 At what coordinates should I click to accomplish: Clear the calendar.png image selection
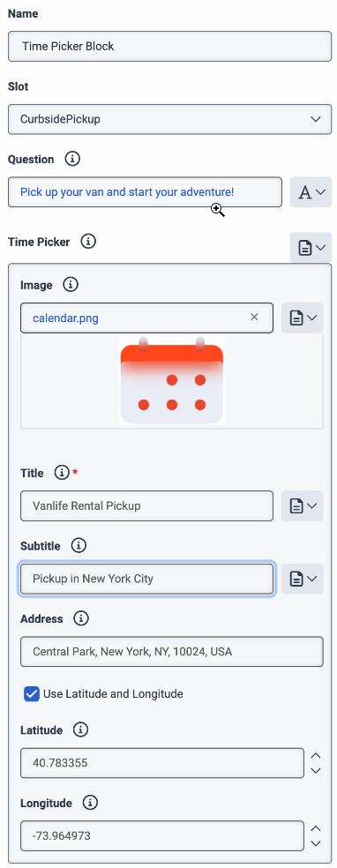point(255,318)
